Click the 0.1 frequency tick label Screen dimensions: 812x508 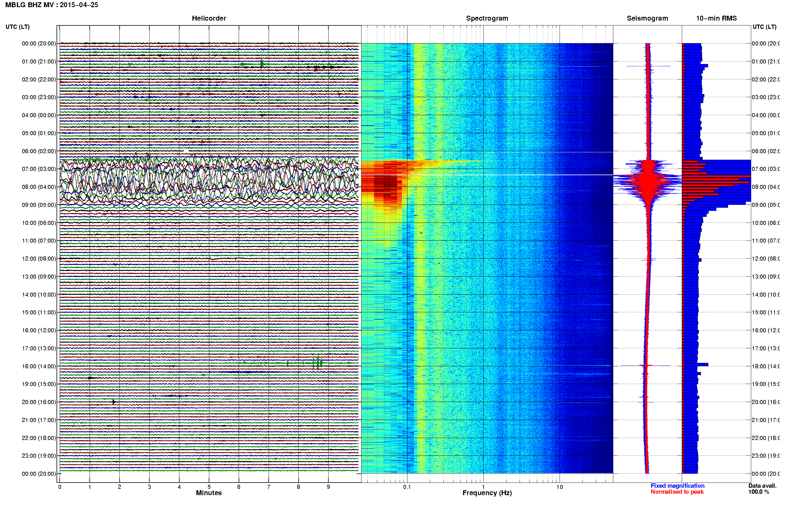(407, 487)
